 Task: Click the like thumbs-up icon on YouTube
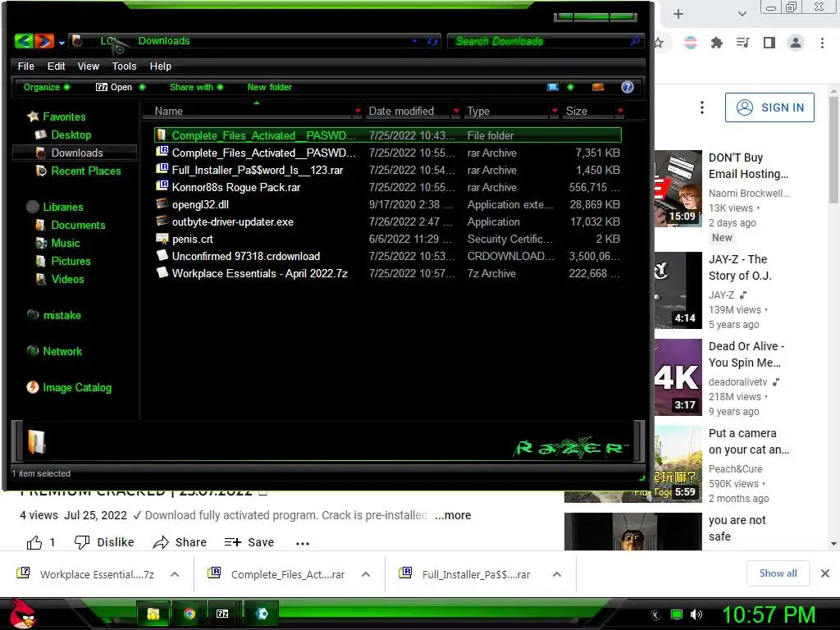[34, 543]
